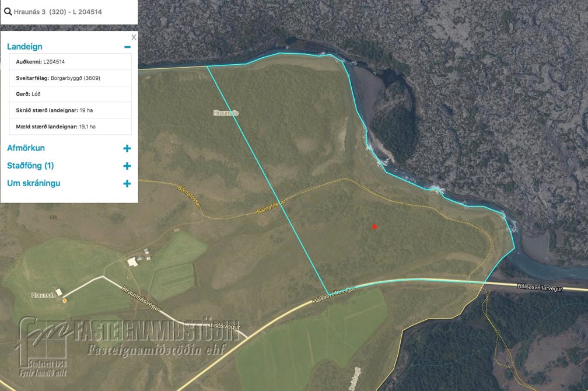The image size is (588, 391).
Task: Select the Auðkenni L204514 row
Action: 70,61
